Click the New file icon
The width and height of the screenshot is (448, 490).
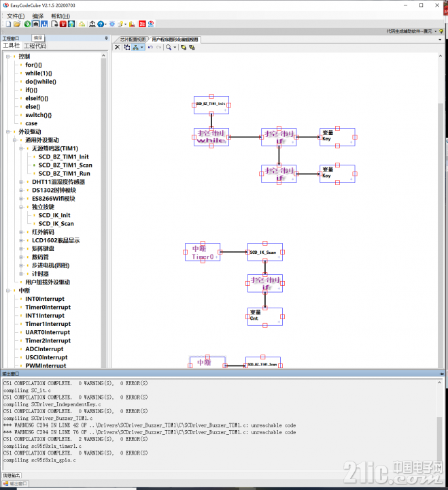[x=8, y=24]
